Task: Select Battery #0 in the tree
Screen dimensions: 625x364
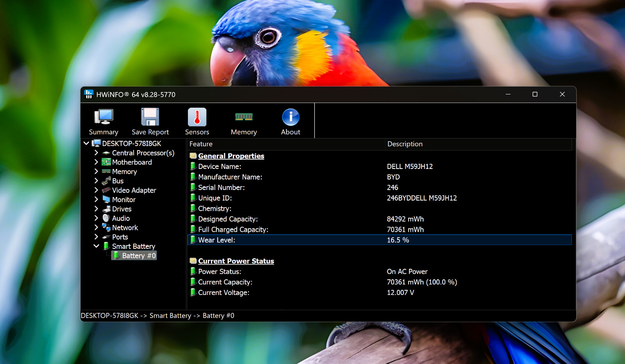Action: pos(134,256)
